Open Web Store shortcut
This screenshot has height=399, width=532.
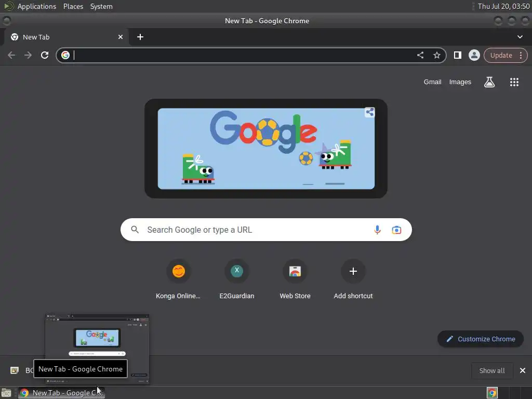295,280
